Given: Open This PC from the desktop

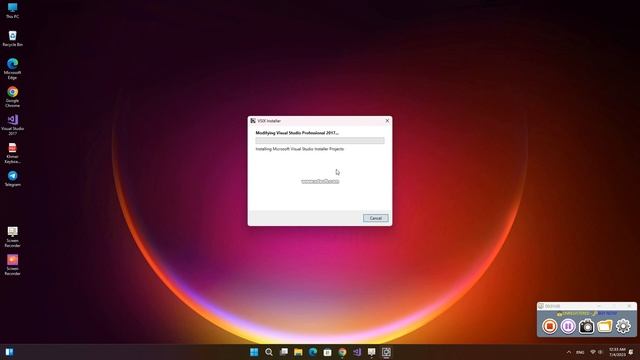Looking at the screenshot, I should pos(12,11).
